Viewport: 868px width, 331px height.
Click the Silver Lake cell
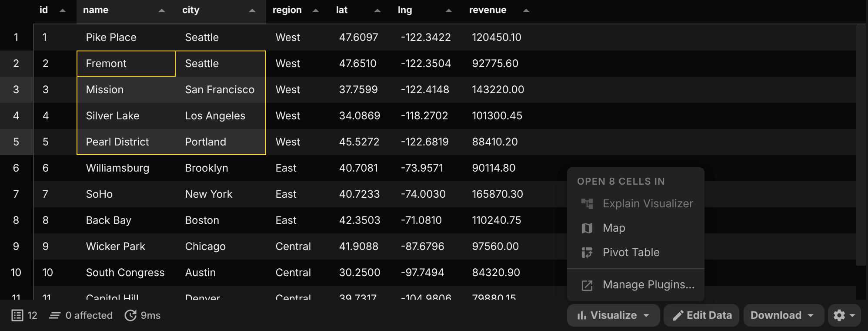126,116
